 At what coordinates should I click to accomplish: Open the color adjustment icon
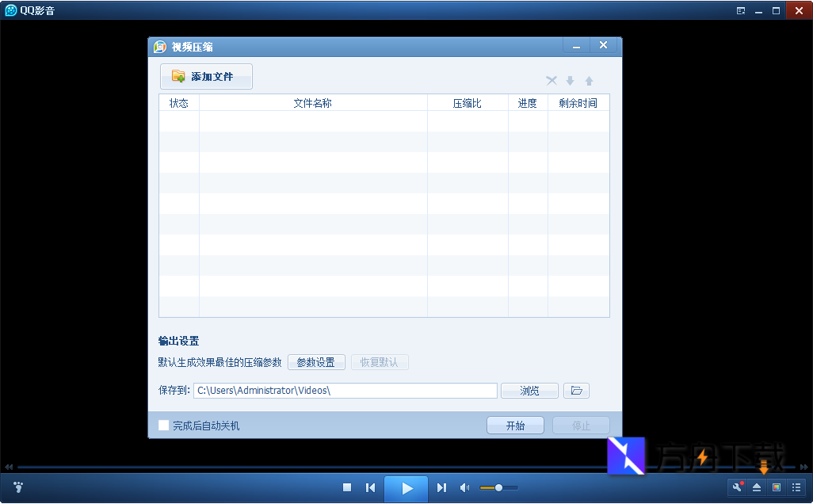[x=777, y=487]
